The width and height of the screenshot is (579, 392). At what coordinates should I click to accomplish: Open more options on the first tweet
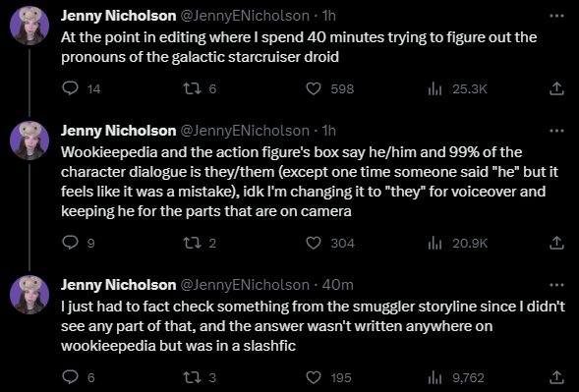coord(556,16)
